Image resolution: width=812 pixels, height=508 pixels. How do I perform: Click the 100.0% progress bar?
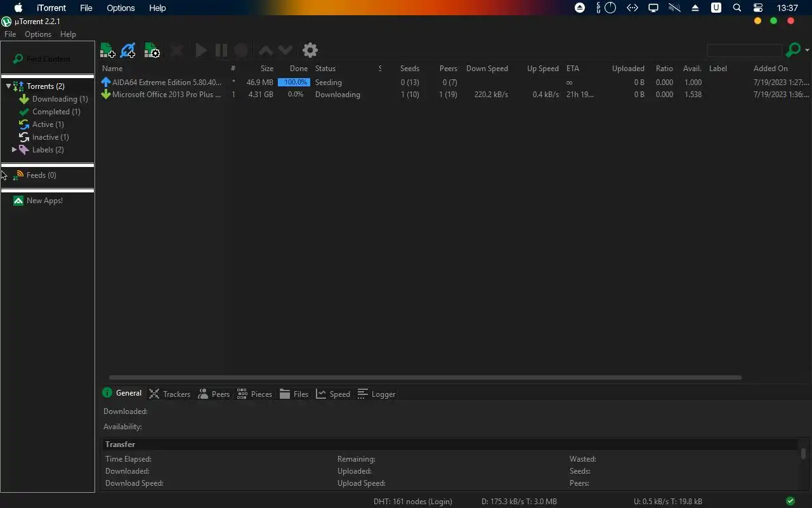[x=294, y=83]
